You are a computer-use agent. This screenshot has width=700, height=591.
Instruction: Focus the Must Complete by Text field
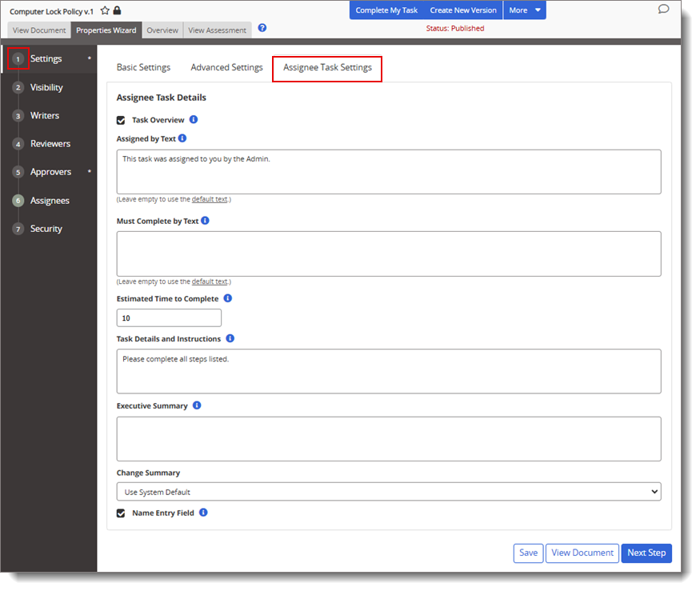click(x=388, y=254)
